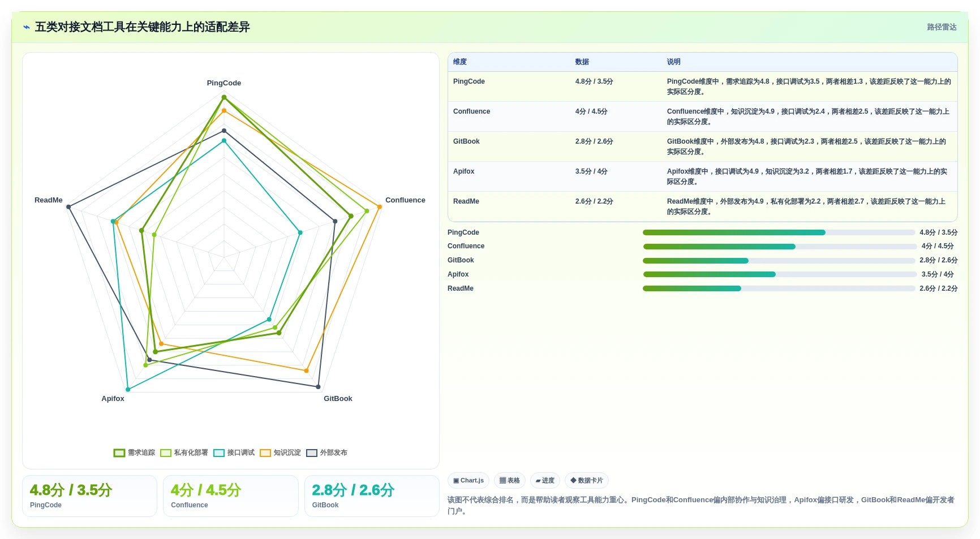The height and width of the screenshot is (539, 980).
Task: Click the teal data point at Apifox vertex
Action: point(128,390)
